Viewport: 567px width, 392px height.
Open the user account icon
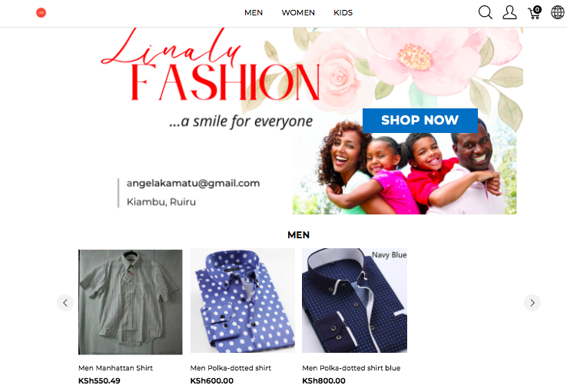(509, 12)
